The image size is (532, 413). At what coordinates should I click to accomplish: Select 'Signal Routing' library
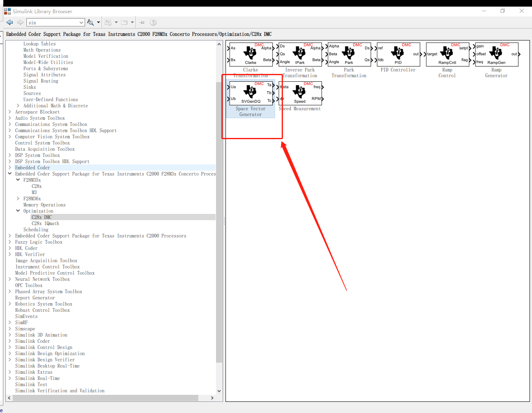click(41, 81)
